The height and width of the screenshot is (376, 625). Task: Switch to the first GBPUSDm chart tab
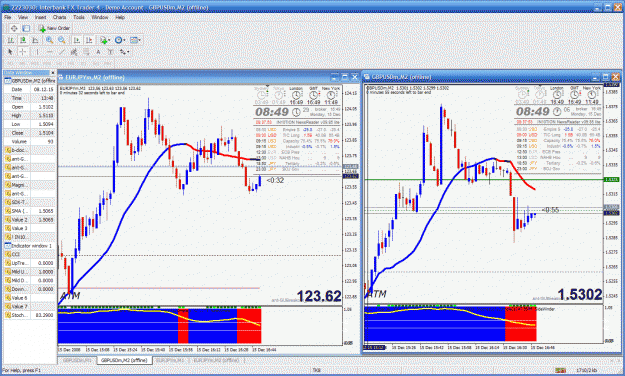77,360
